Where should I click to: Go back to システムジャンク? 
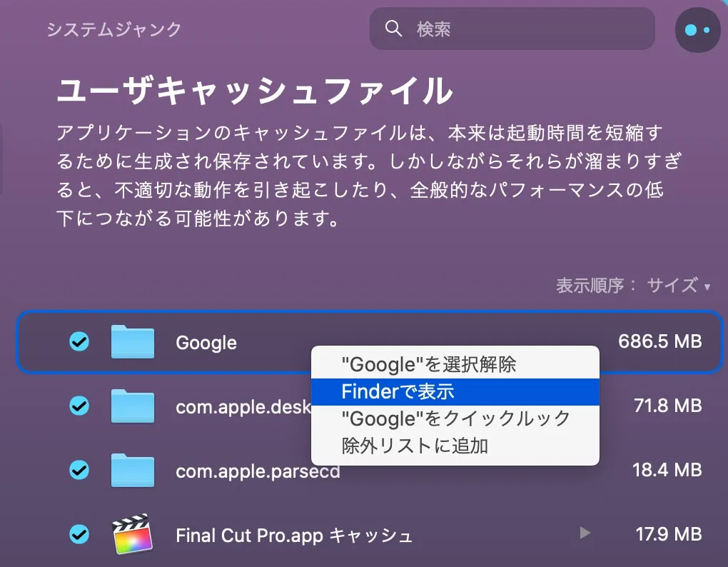[113, 29]
